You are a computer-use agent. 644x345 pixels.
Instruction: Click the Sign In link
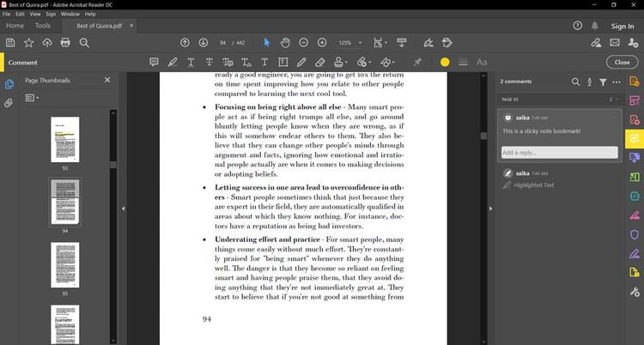[x=623, y=26]
